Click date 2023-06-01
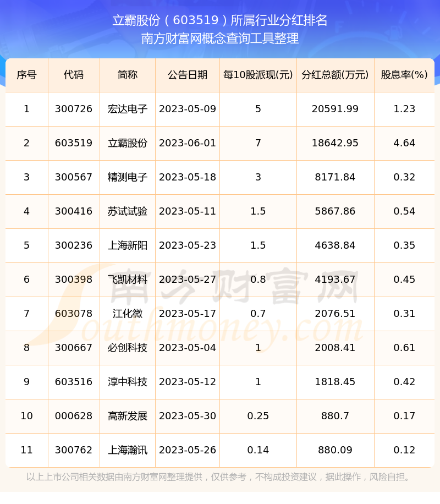This screenshot has height=504, width=440. pos(188,143)
